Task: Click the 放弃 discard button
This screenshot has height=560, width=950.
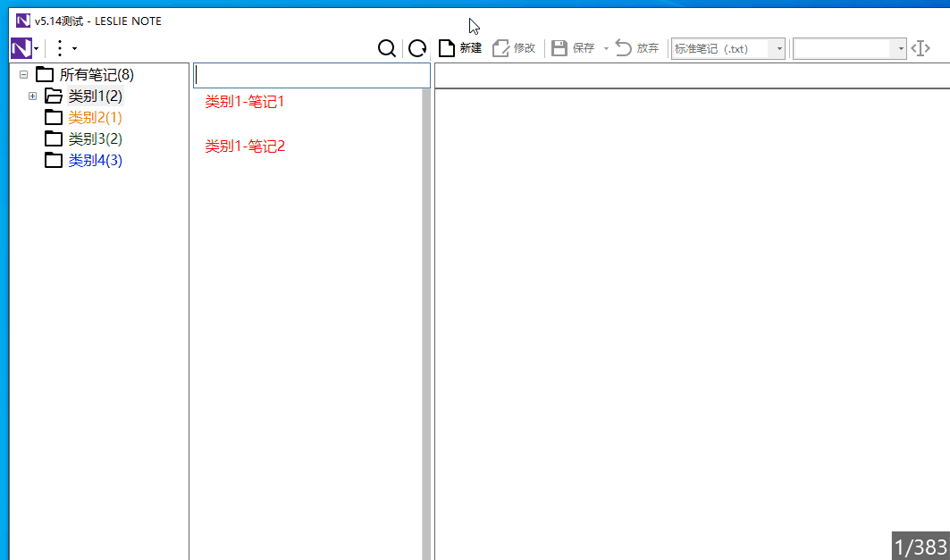Action: 637,48
